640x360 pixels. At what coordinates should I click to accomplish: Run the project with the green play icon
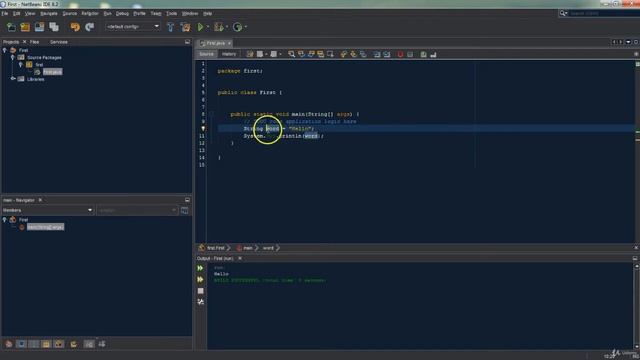coord(200,27)
